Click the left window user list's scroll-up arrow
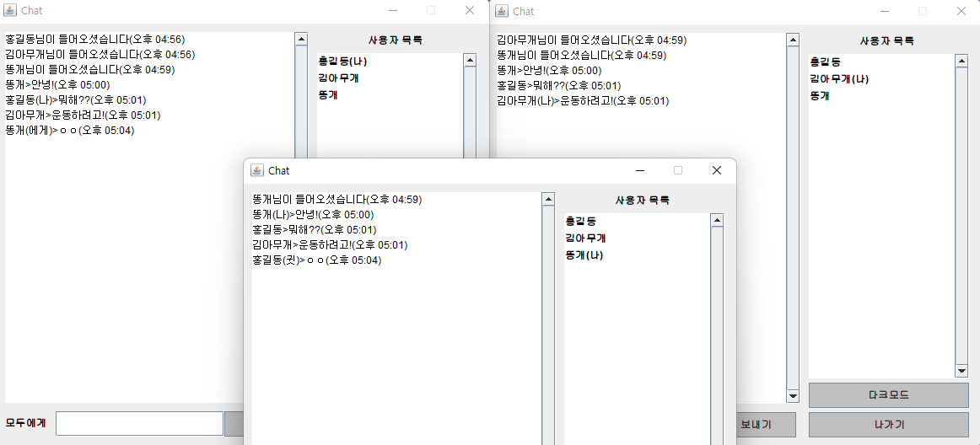The width and height of the screenshot is (980, 445). tap(470, 60)
